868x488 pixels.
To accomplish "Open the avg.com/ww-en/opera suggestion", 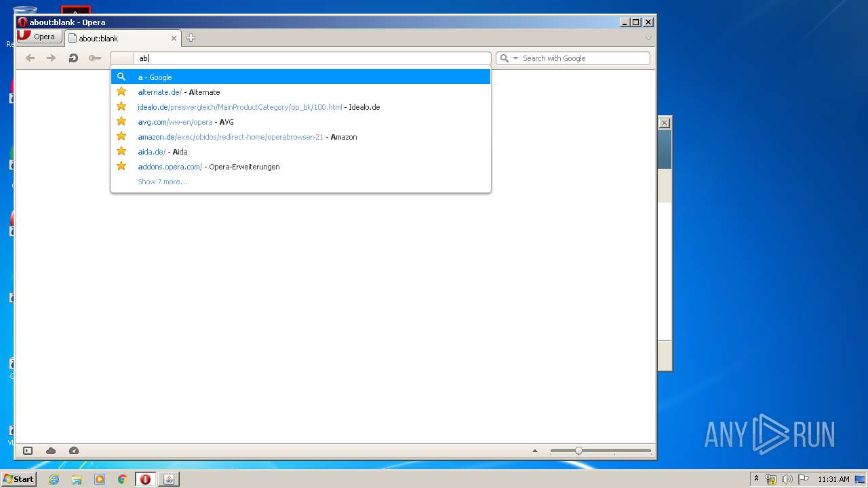I will click(300, 122).
